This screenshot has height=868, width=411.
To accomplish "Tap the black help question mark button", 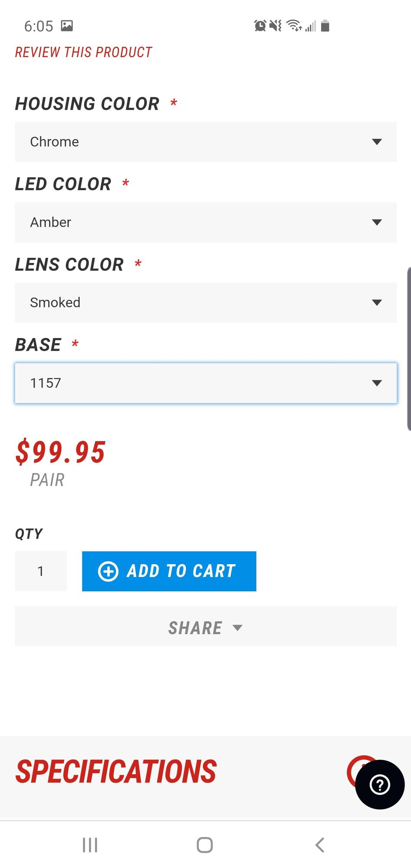I will tap(380, 785).
